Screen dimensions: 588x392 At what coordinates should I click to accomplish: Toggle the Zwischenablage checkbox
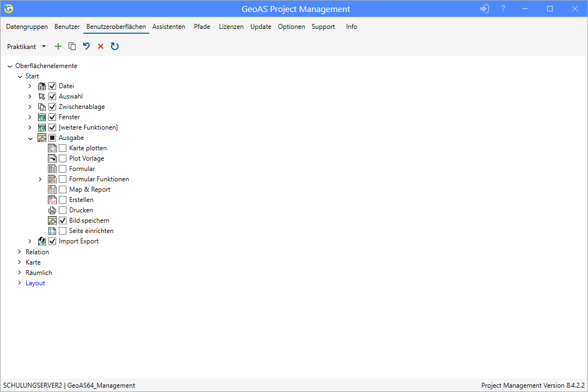(x=52, y=107)
